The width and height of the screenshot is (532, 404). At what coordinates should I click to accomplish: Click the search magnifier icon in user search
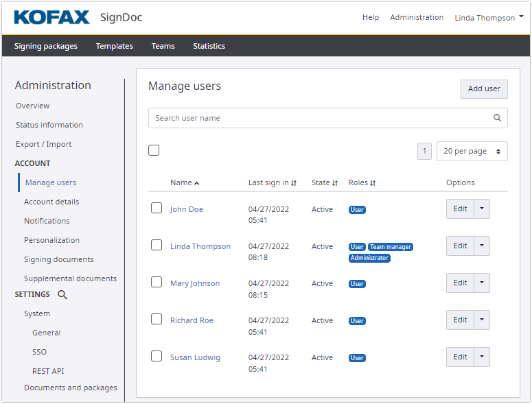point(497,118)
